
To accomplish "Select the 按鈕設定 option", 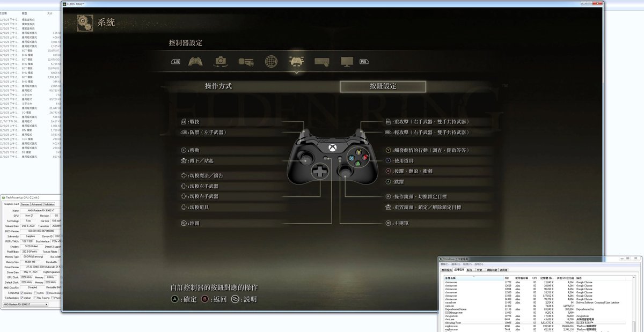I will [x=383, y=86].
